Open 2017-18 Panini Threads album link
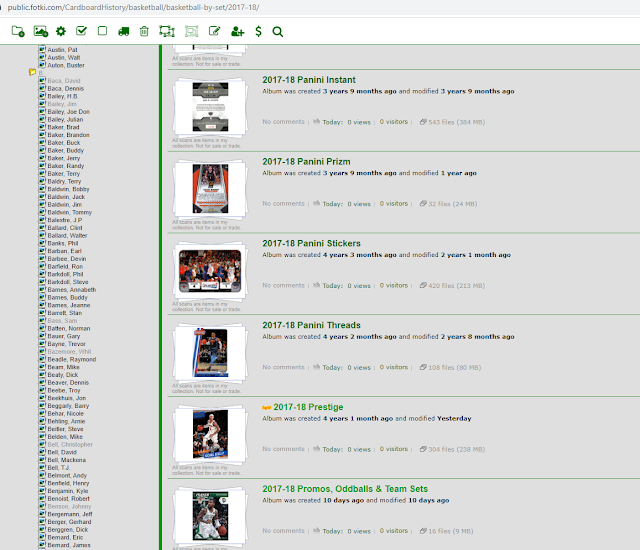Image resolution: width=640 pixels, height=550 pixels. point(311,325)
